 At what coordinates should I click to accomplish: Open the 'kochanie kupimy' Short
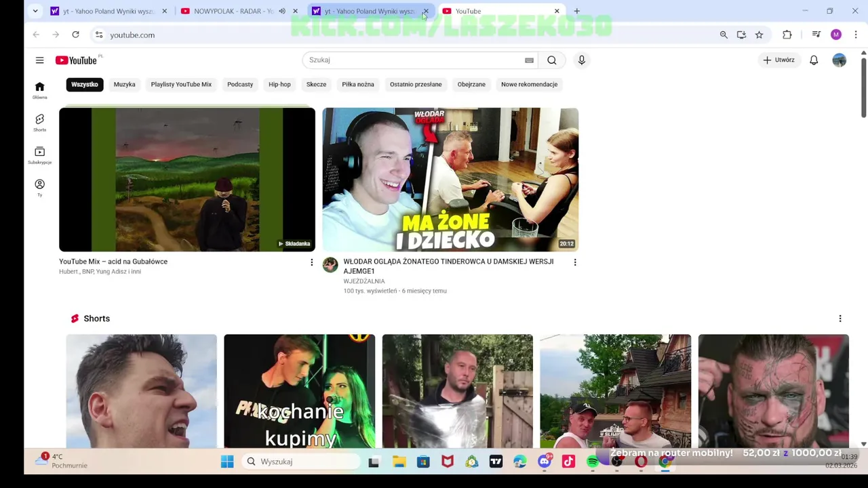coord(300,391)
